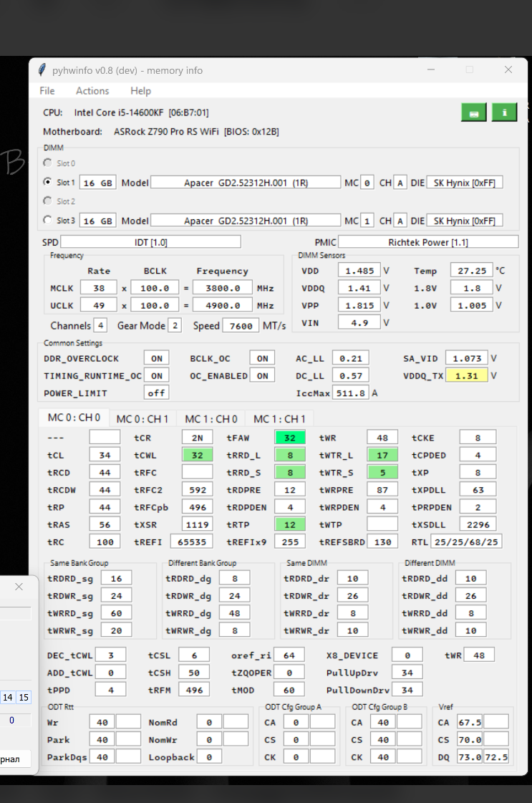Click the tCR value 2N
Image resolution: width=532 pixels, height=803 pixels.
(197, 438)
